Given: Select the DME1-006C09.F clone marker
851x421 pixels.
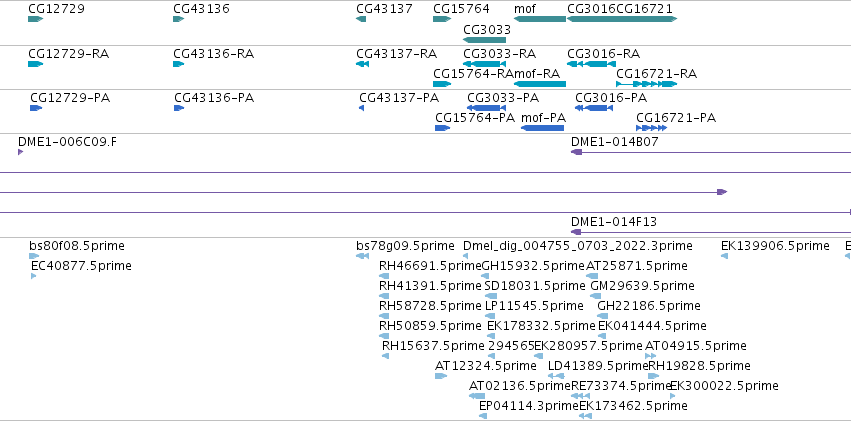Looking at the screenshot, I should 21,152.
